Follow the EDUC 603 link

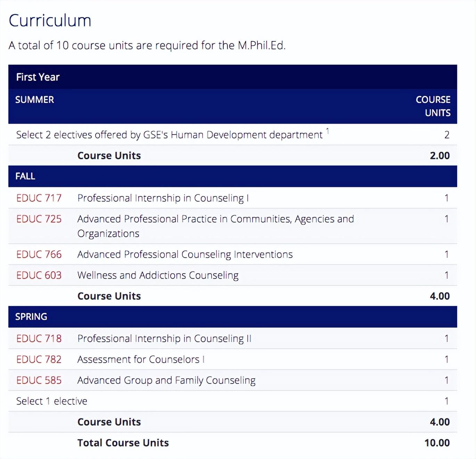(x=39, y=275)
